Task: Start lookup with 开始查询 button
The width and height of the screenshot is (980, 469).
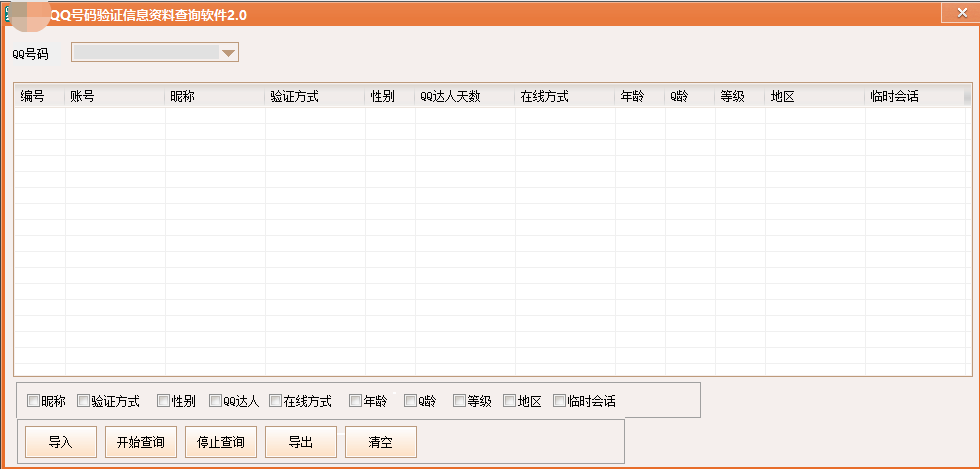Action: 141,442
